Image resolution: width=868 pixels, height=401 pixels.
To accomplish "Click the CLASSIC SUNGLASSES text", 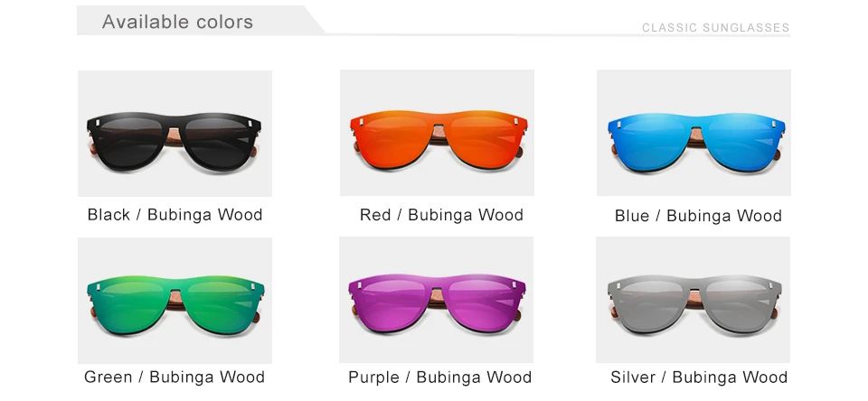I will pyautogui.click(x=716, y=28).
